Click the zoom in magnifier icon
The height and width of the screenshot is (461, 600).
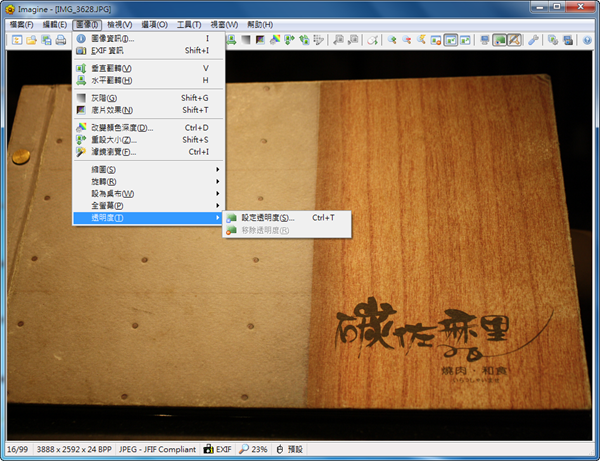coord(392,40)
